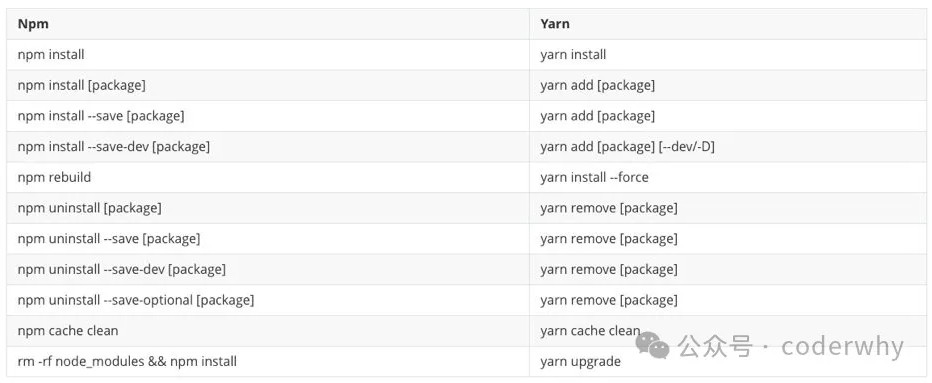This screenshot has width=932, height=383.
Task: Click "npm uninstall --save-optional [package]" cell
Action: [268, 300]
